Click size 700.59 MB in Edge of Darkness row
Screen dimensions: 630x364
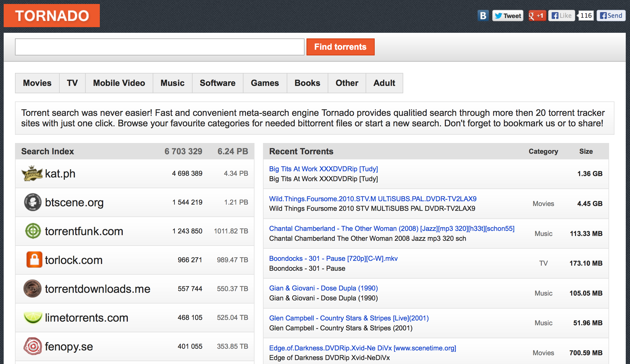[x=586, y=353]
